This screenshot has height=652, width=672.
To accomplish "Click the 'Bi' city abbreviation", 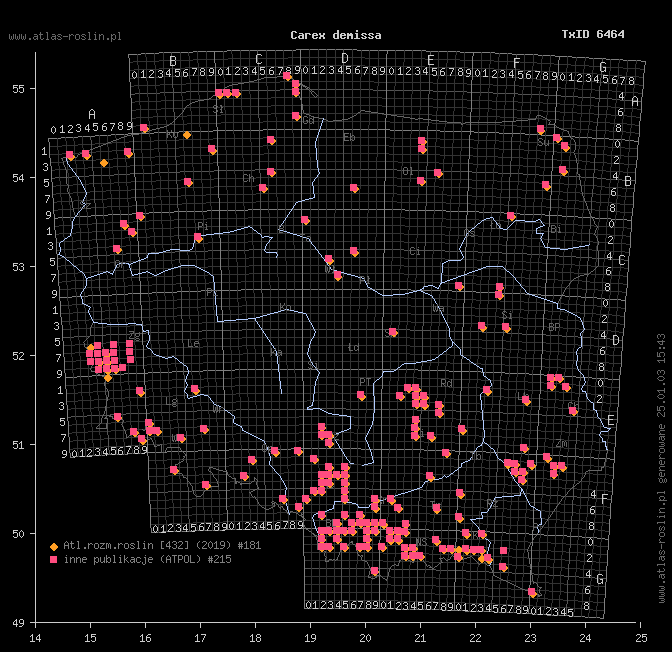I will [x=555, y=229].
